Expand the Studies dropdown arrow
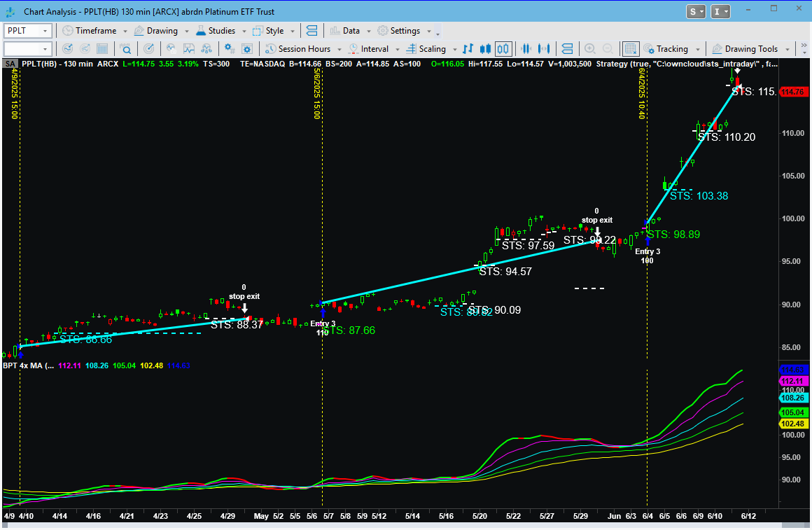 (x=244, y=31)
